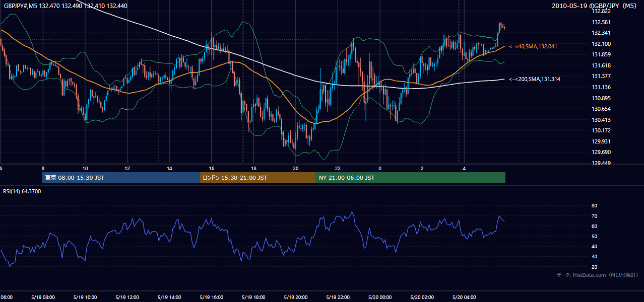Click the RSI(14) 64.3700 indicator label
644x302 pixels.
click(x=22, y=191)
